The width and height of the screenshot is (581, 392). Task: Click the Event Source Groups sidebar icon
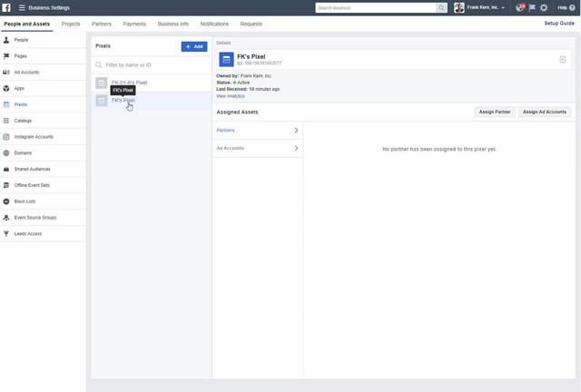coord(6,218)
